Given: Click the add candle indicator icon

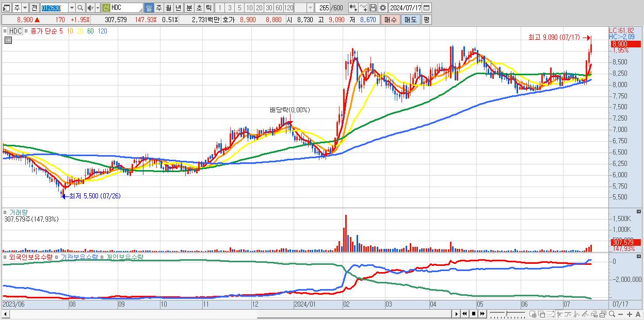Looking at the screenshot, I should pyautogui.click(x=353, y=8).
